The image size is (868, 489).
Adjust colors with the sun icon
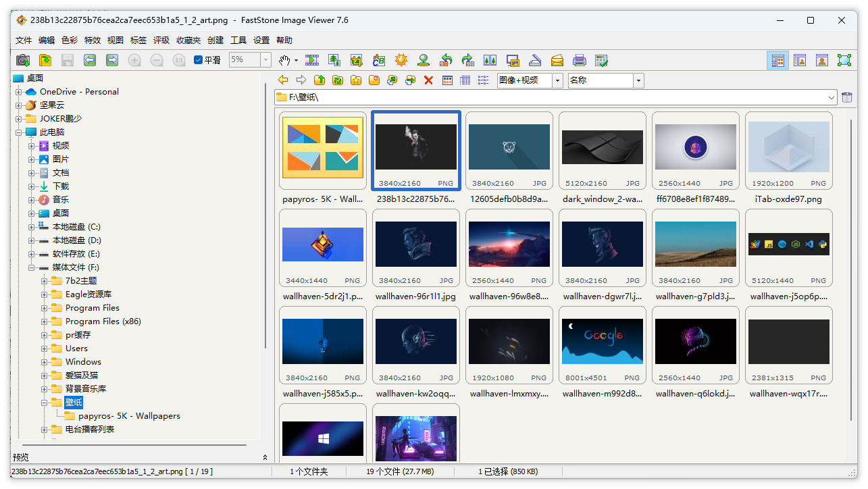point(400,60)
